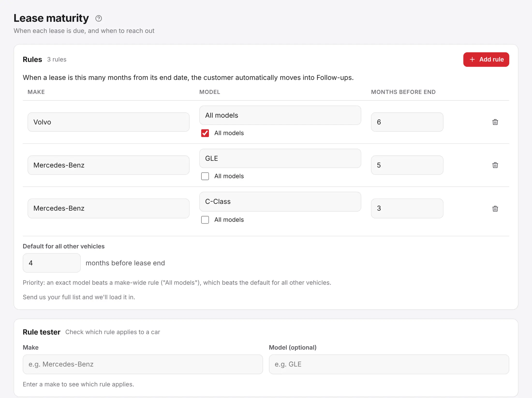The image size is (532, 398).
Task: Delete the Mercedes-Benz C-Class rule
Action: [x=495, y=209]
